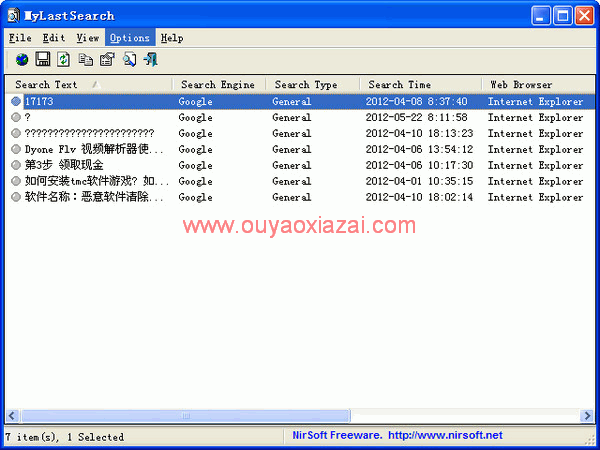The height and width of the screenshot is (450, 600).
Task: Click search time 2012-04-06 10:17:30
Action: point(419,165)
